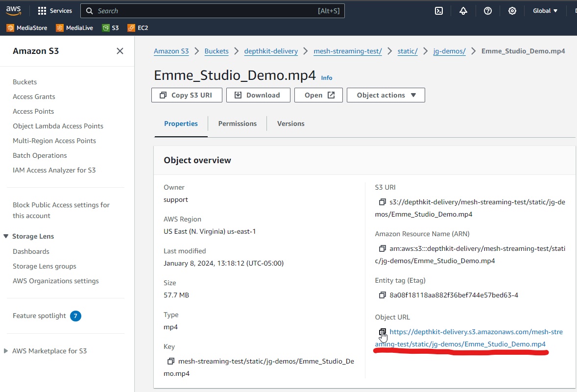Open the help question mark icon
This screenshot has width=577, height=392.
click(x=487, y=11)
